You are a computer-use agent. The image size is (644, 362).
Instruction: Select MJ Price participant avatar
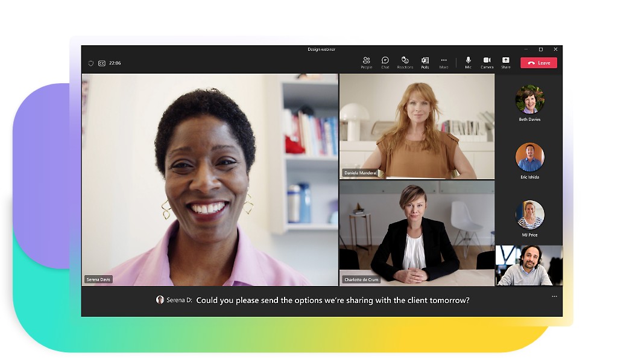point(529,215)
